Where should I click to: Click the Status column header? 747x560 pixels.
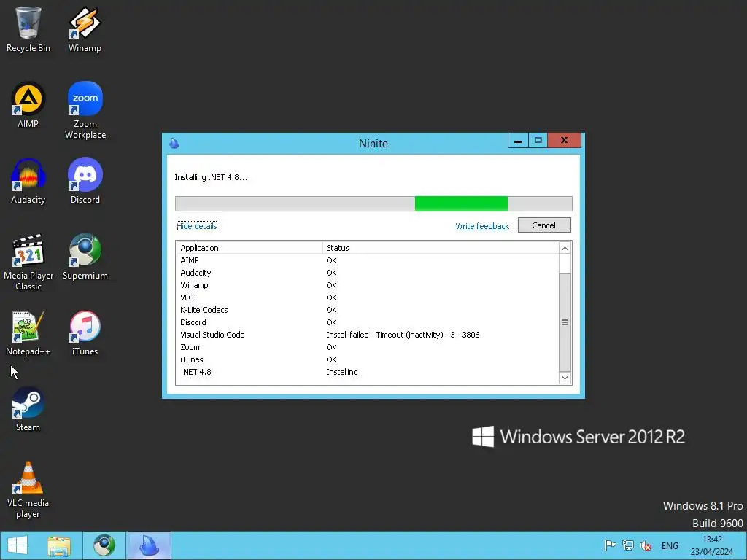[440, 248]
